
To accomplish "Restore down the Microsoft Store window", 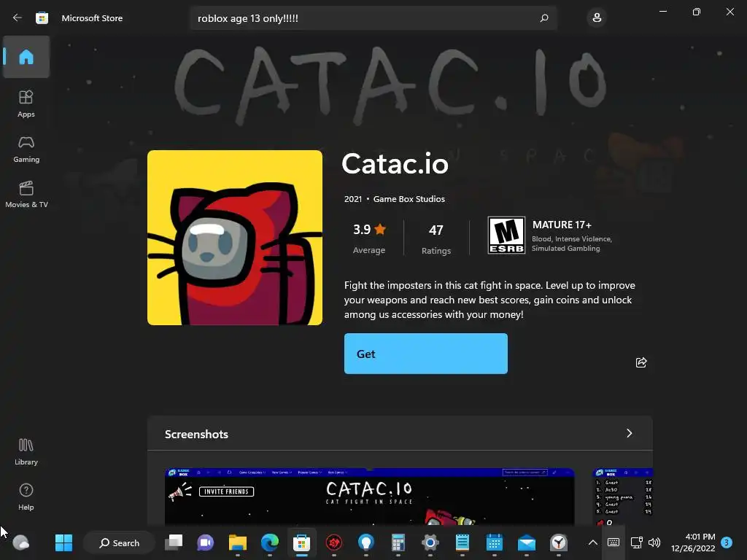I will click(x=696, y=12).
